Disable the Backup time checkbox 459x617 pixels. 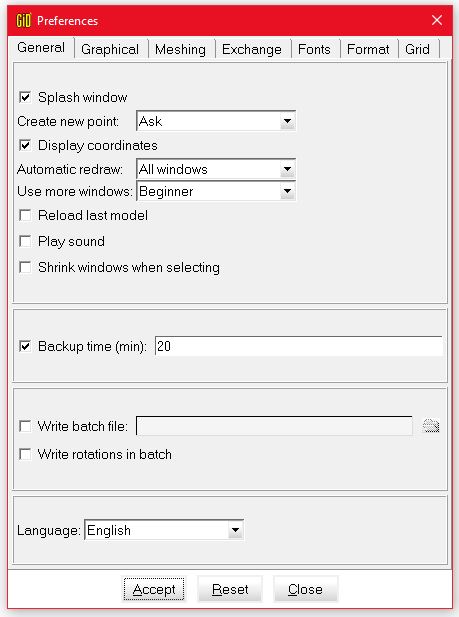[x=25, y=346]
